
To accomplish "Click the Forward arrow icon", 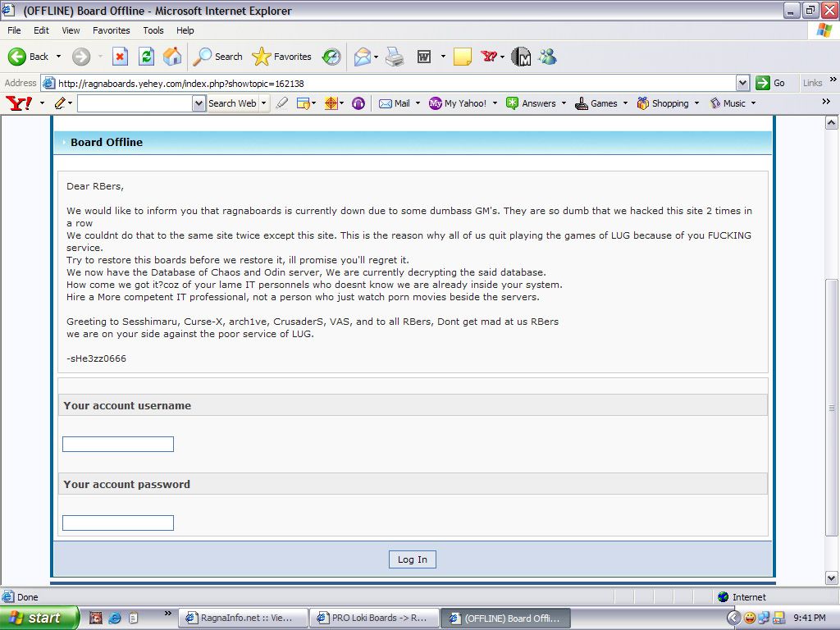I will pyautogui.click(x=81, y=57).
